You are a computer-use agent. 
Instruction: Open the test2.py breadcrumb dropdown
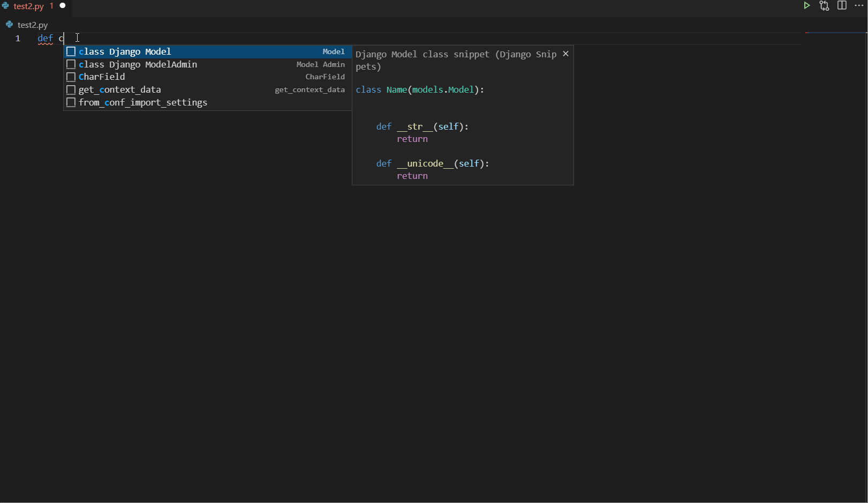(x=32, y=25)
